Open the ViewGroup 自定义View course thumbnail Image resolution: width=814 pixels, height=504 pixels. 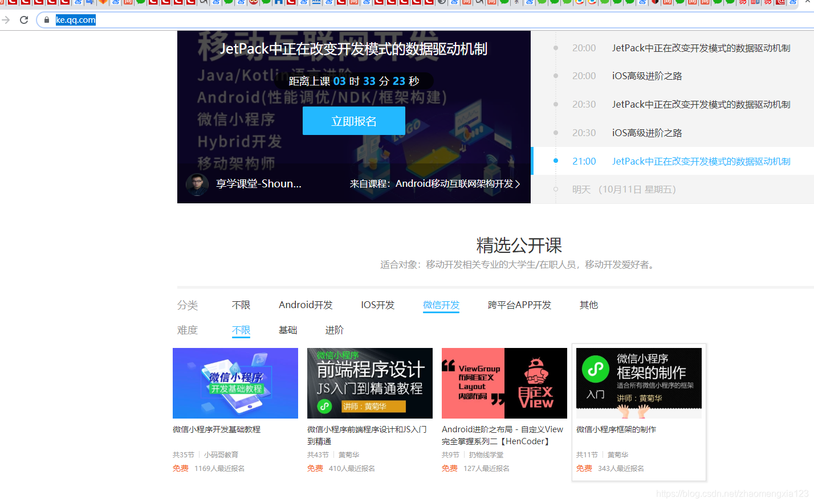[504, 383]
